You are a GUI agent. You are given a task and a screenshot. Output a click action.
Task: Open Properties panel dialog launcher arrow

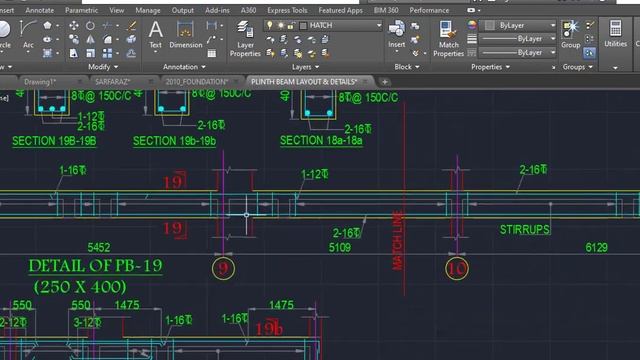coord(553,67)
